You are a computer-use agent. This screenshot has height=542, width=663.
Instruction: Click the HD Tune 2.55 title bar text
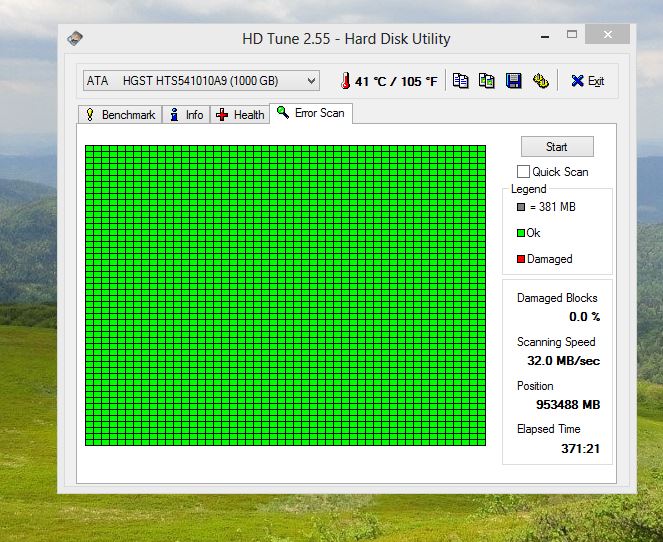click(346, 39)
